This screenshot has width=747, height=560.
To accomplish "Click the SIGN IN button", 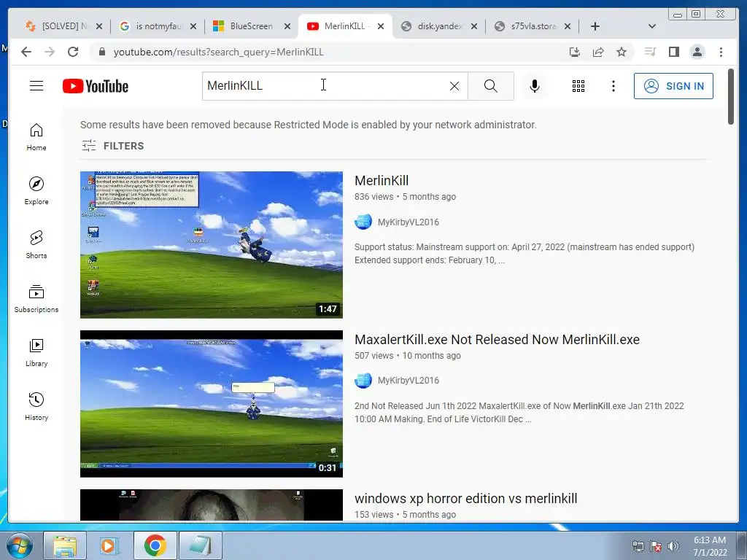I will [x=673, y=86].
